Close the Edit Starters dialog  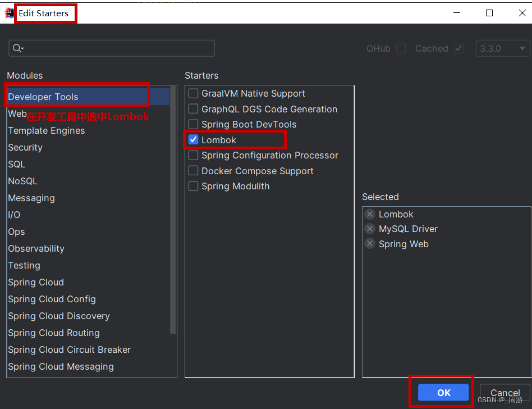tap(522, 13)
